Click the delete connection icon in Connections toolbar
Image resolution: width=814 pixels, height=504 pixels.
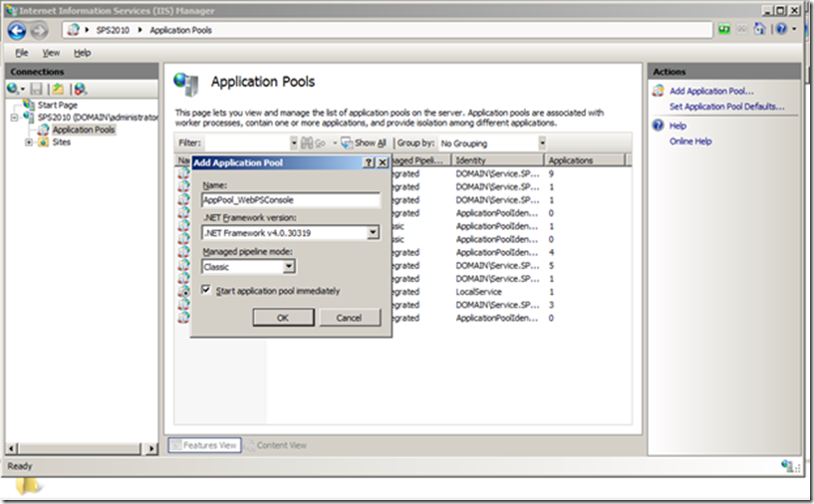pos(80,90)
